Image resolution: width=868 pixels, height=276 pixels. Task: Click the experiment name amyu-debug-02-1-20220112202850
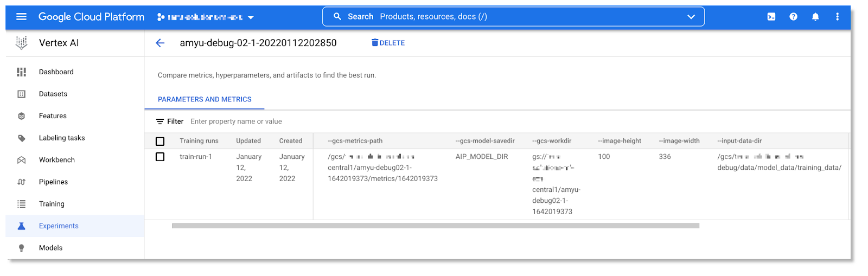pos(258,43)
